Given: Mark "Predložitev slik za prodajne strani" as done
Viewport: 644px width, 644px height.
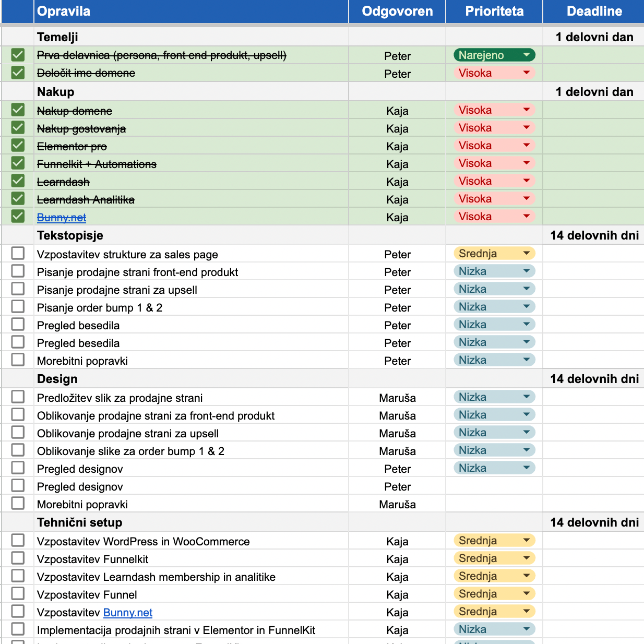Looking at the screenshot, I should (x=18, y=397).
